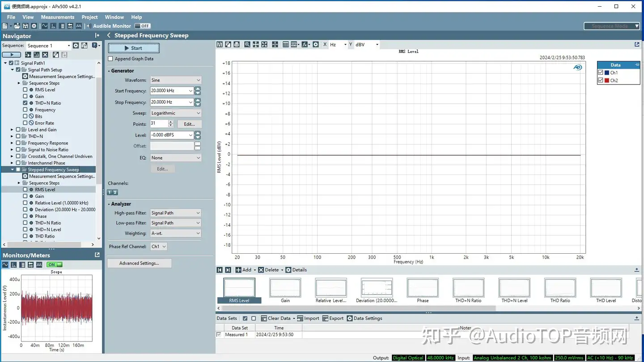Open Weighting dropdown showing A-wt.

(176, 233)
